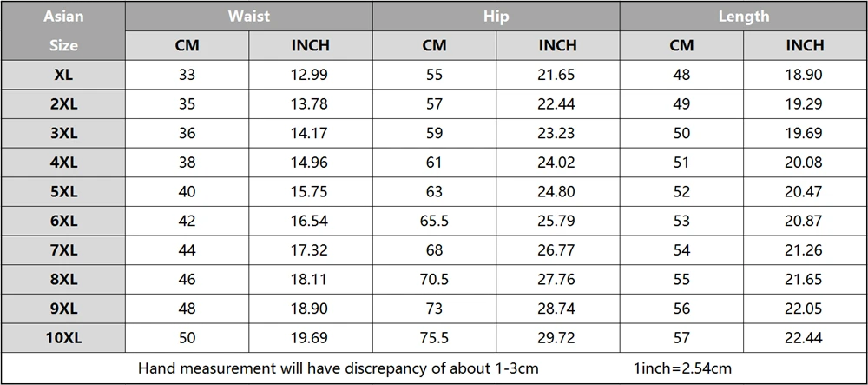Select the 5XL size row label

point(63,192)
